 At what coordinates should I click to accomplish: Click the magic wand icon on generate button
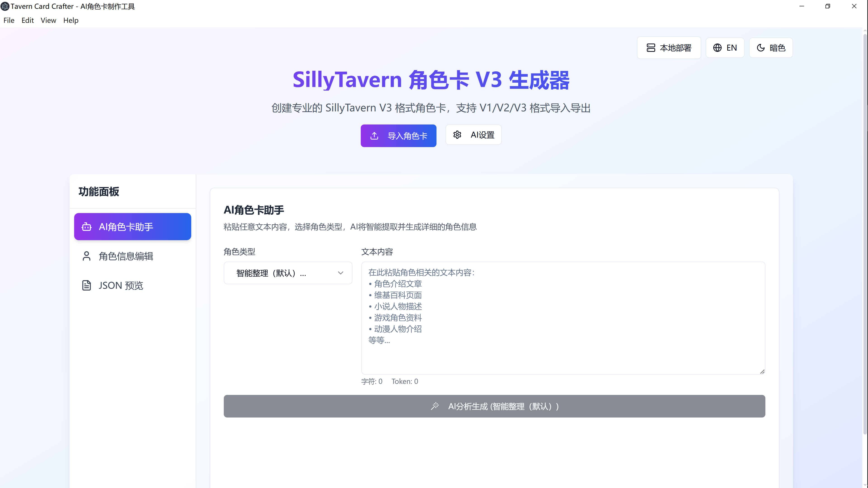435,406
